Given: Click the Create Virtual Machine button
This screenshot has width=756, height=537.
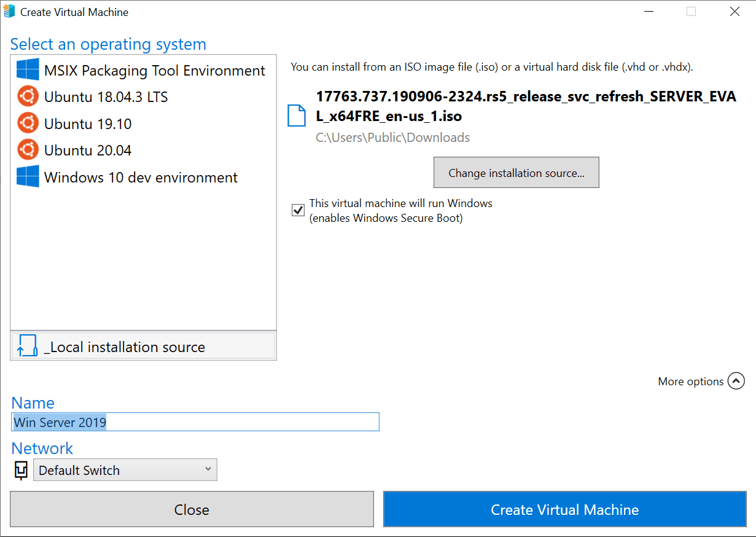Looking at the screenshot, I should tap(564, 509).
